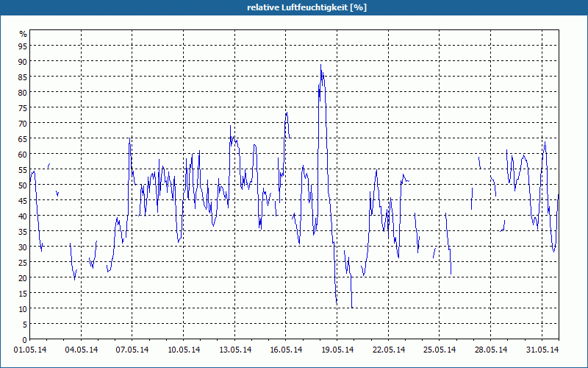The width and height of the screenshot is (588, 368).
Task: Select the 22.05.14 date label
Action: (389, 350)
